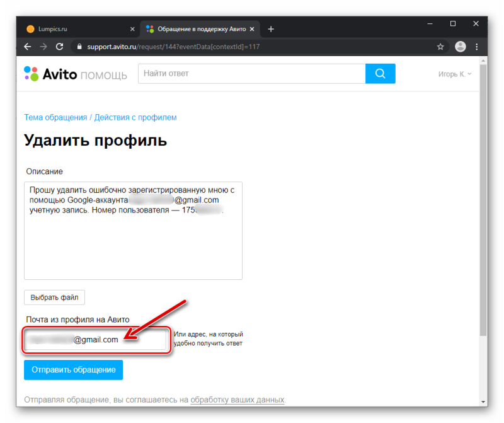Viewport: 504px width, 423px height.
Task: Click the Удалить профиль heading
Action: click(x=96, y=140)
